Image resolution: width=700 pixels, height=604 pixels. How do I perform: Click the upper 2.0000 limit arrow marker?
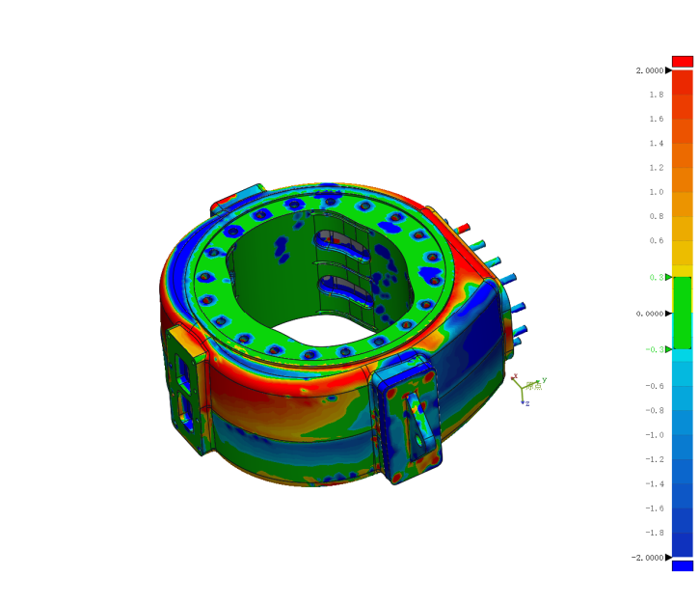click(x=668, y=70)
